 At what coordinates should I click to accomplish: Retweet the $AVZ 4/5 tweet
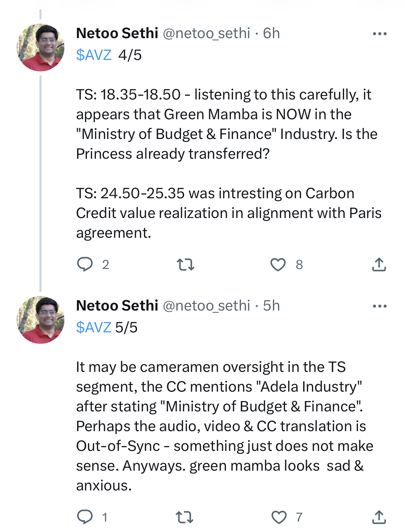185,265
